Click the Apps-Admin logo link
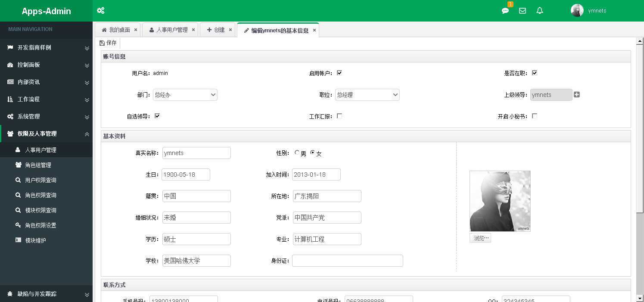Image resolution: width=644 pixels, height=302 pixels. click(46, 11)
